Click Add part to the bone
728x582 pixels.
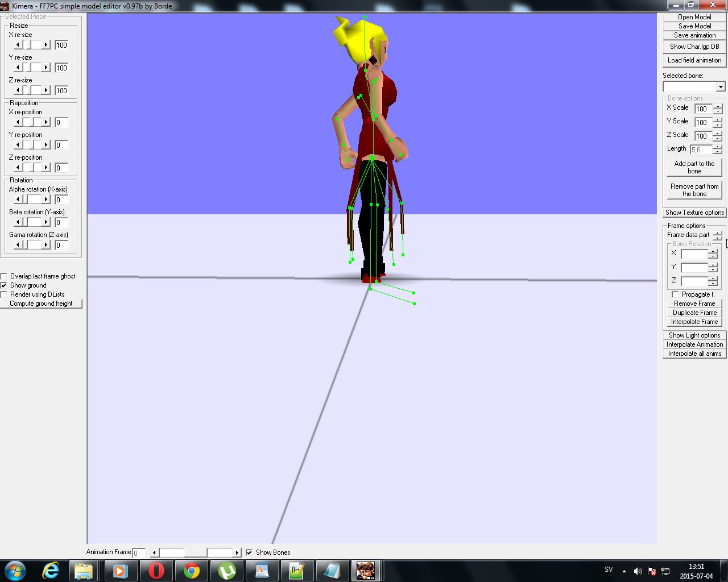[694, 167]
